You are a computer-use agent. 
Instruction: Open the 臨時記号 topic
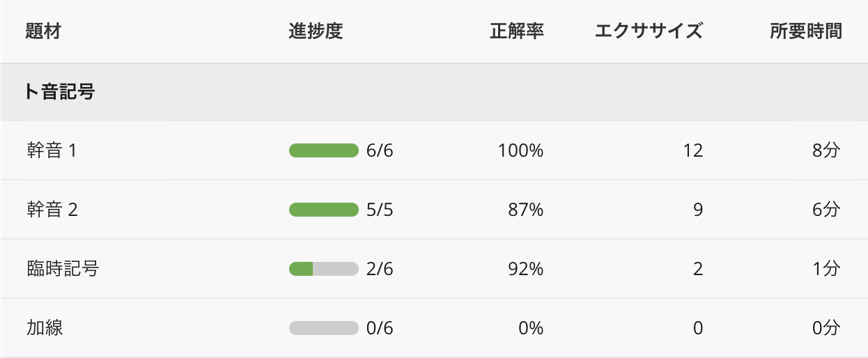point(62,269)
